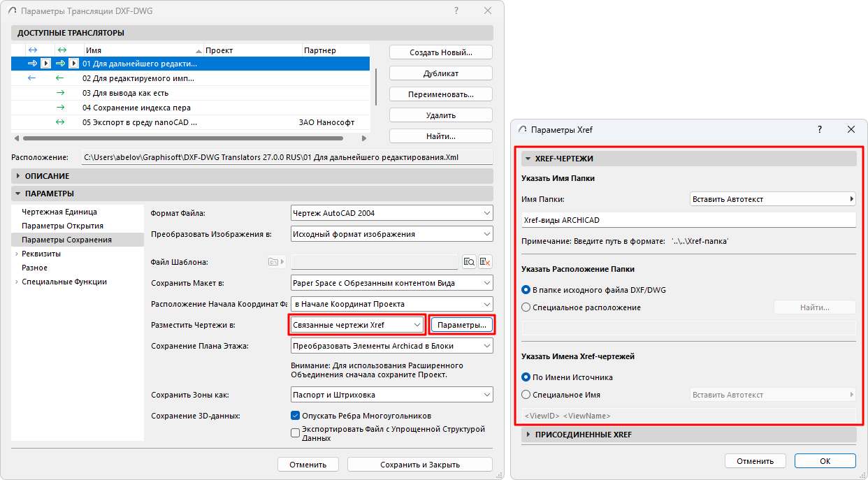The height and width of the screenshot is (480, 868).
Task: Click Создать Новый... button
Action: click(441, 52)
